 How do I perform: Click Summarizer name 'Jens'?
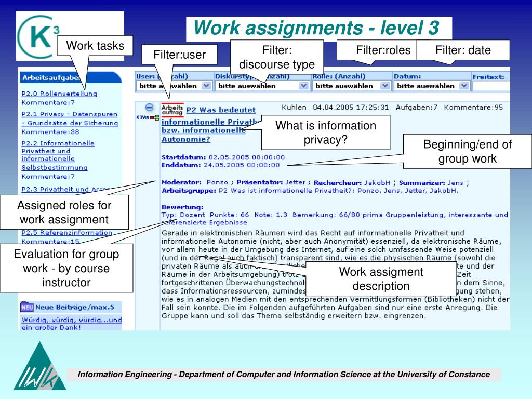tap(455, 182)
